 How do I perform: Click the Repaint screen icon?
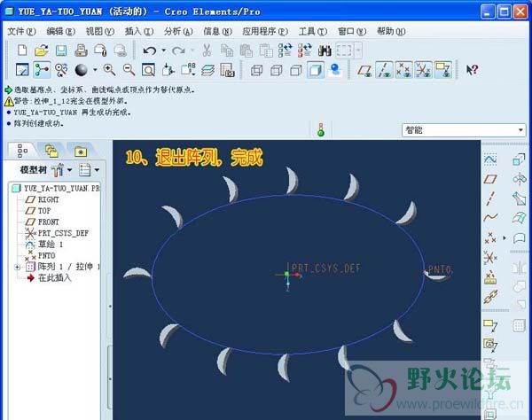pyautogui.click(x=22, y=70)
